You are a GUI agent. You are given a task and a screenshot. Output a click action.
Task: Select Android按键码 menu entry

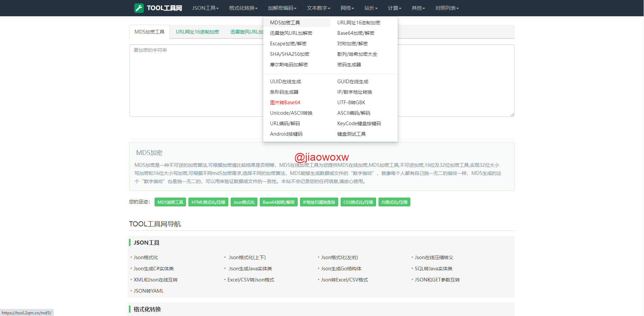(286, 134)
